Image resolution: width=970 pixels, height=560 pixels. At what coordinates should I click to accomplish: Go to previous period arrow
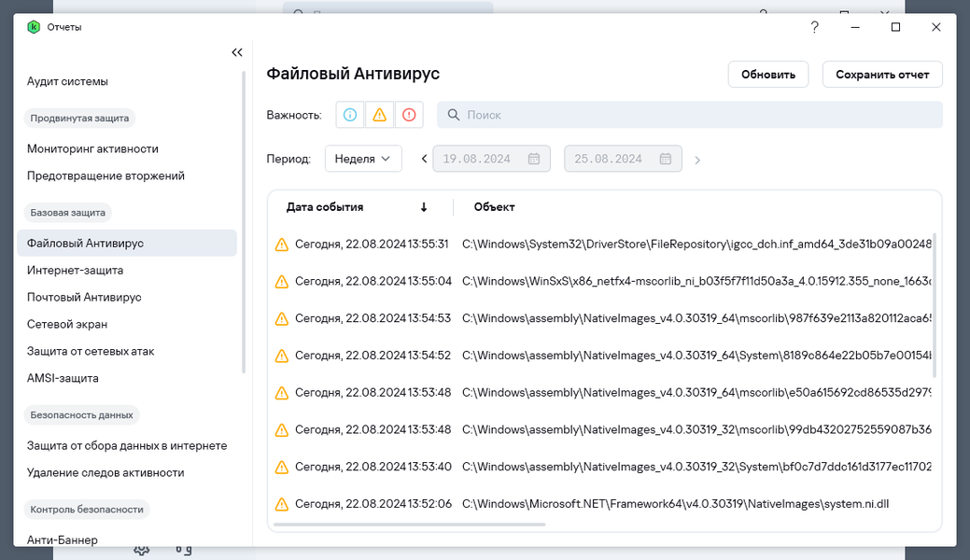coord(424,159)
